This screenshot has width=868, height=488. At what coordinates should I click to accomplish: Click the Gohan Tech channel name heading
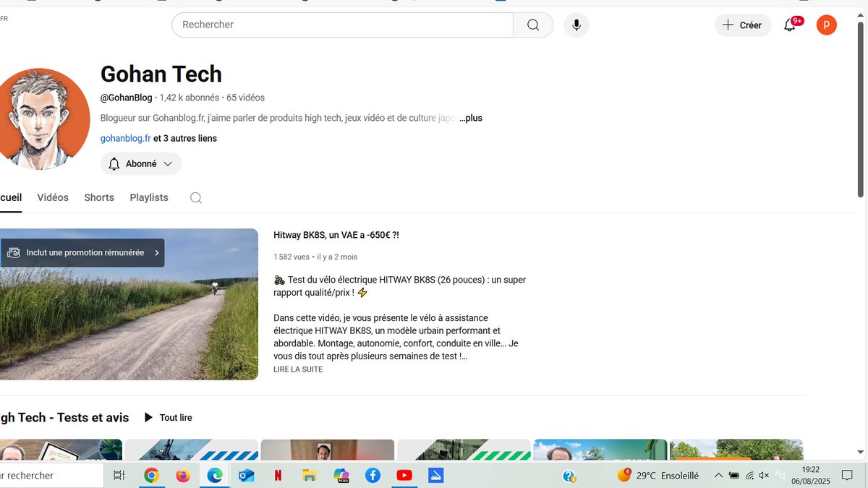click(x=161, y=74)
